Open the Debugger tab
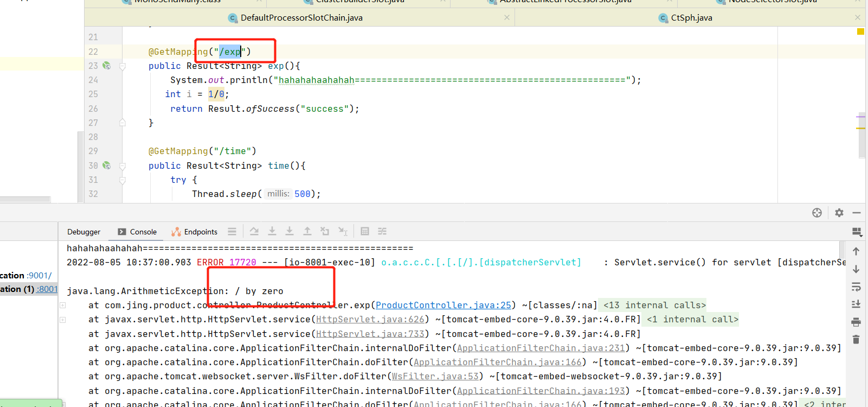 (83, 232)
